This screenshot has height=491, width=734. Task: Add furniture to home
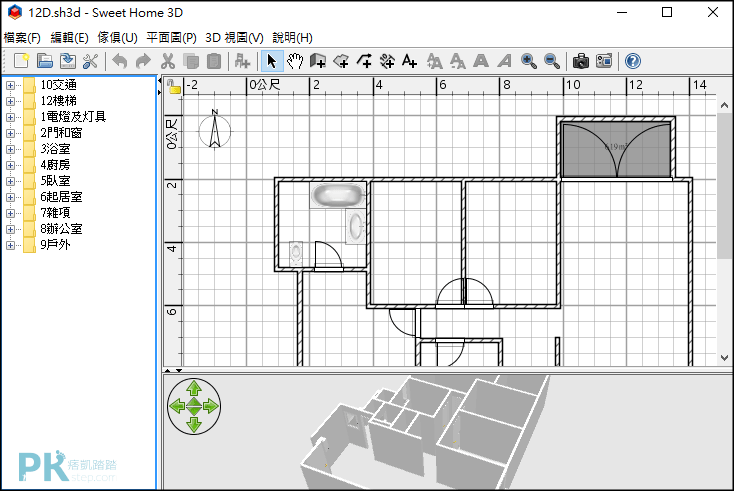coord(242,61)
